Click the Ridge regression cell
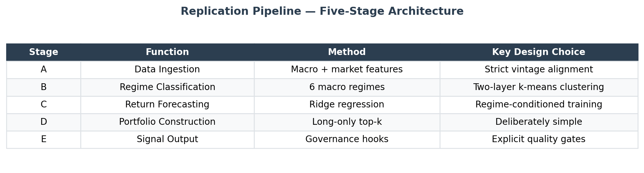 (347, 105)
